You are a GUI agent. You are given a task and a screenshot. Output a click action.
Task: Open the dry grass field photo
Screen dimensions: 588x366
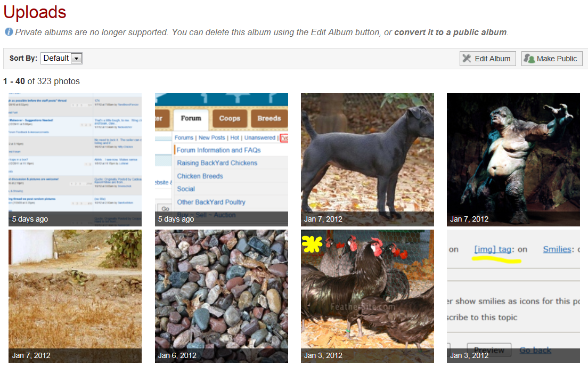pos(75,296)
